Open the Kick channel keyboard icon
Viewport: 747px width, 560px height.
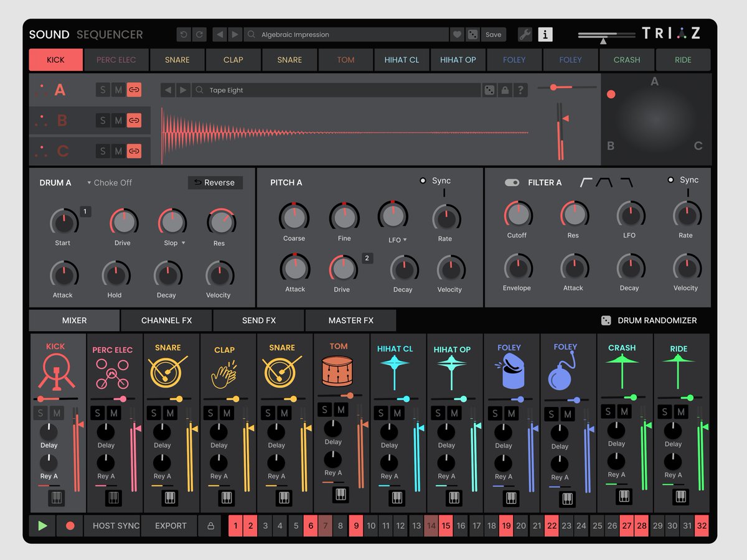point(57,498)
